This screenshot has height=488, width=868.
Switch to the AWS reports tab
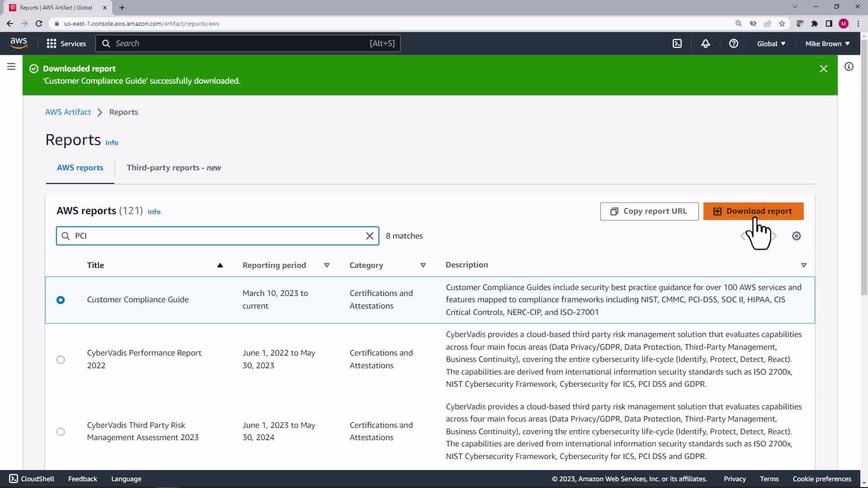pos(80,168)
